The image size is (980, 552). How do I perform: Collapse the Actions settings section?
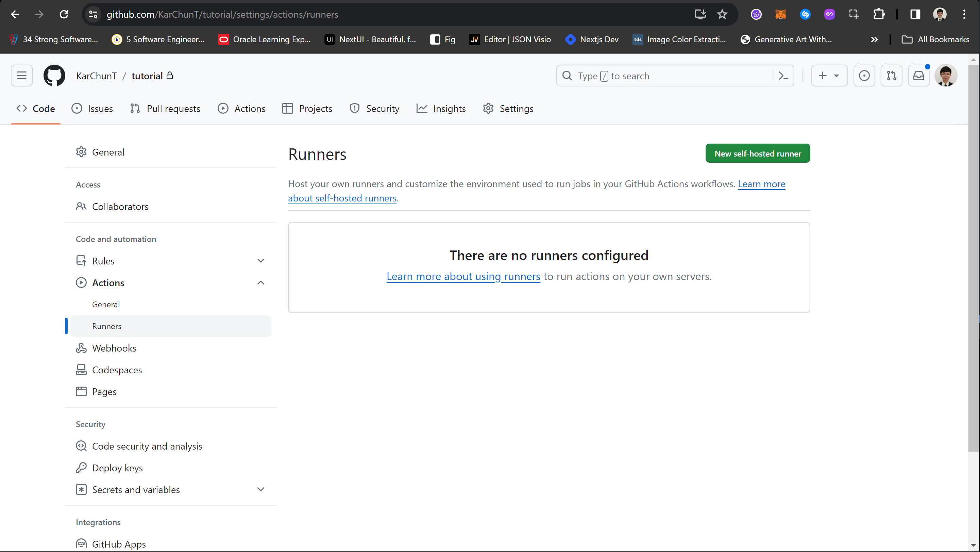coord(260,283)
